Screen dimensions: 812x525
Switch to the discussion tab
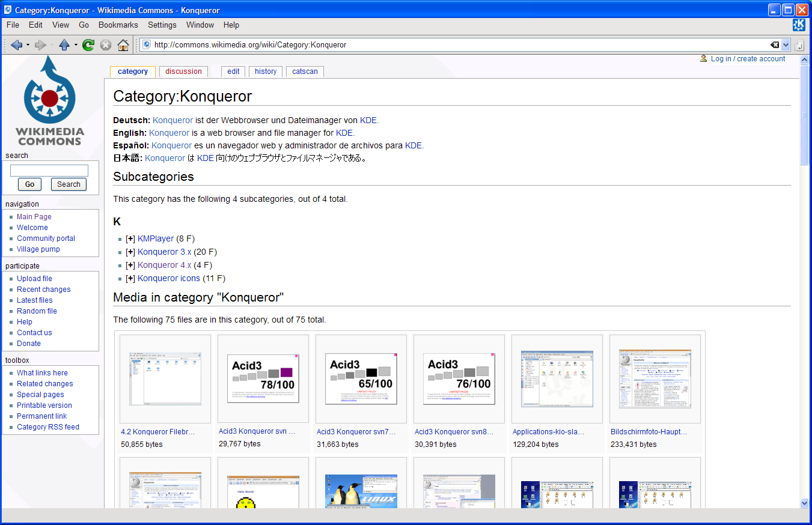click(x=183, y=71)
